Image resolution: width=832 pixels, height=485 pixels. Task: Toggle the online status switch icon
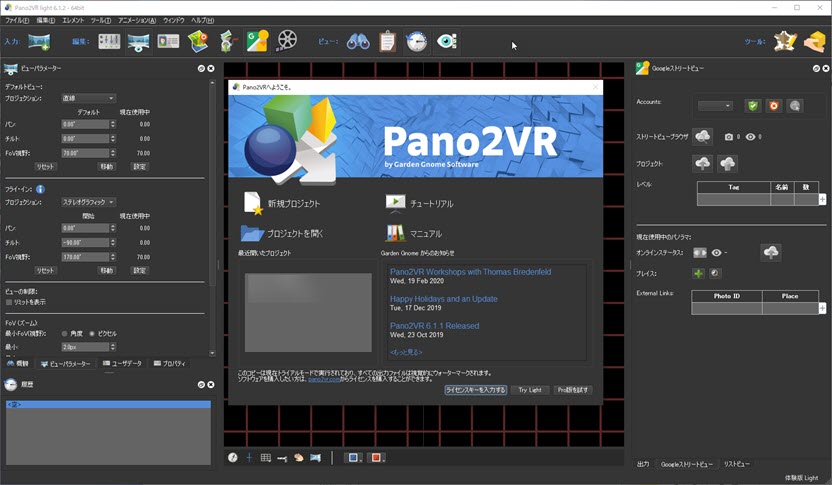(700, 253)
